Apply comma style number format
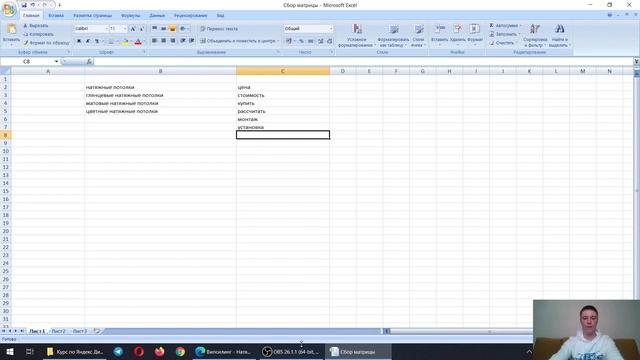This screenshot has width=640, height=360. coord(311,41)
